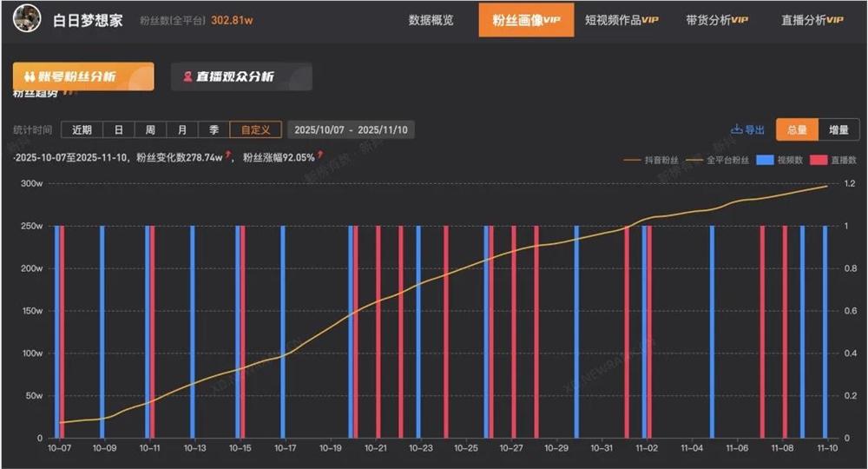868x469 pixels.
Task: Choose the 日 time granularity
Action: [118, 129]
